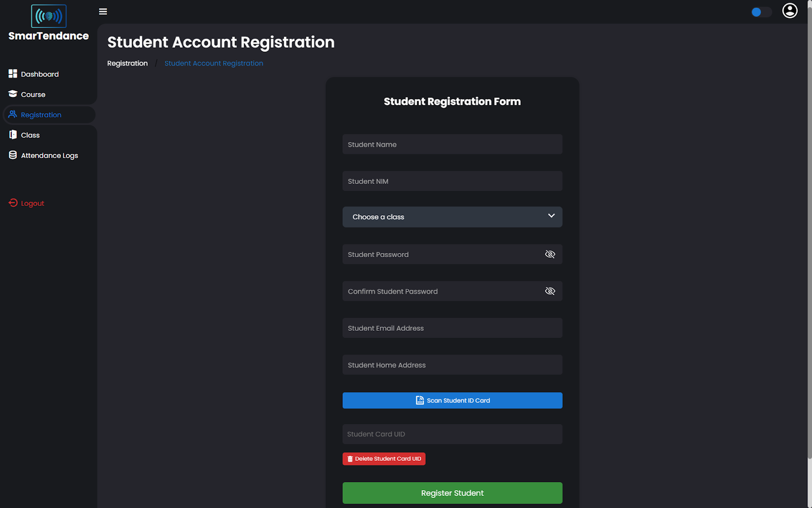The width and height of the screenshot is (812, 508).
Task: Reveal Confirm Student Password via eye icon
Action: [x=550, y=291]
